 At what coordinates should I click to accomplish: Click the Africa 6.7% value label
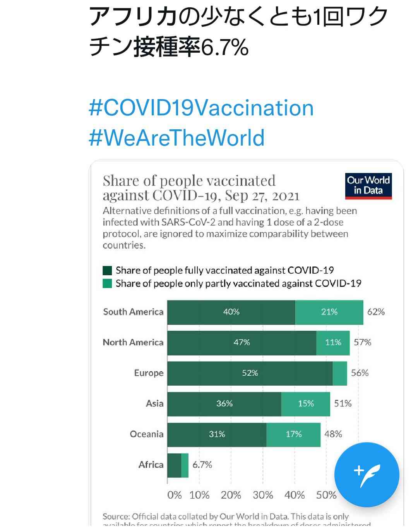coord(202,465)
